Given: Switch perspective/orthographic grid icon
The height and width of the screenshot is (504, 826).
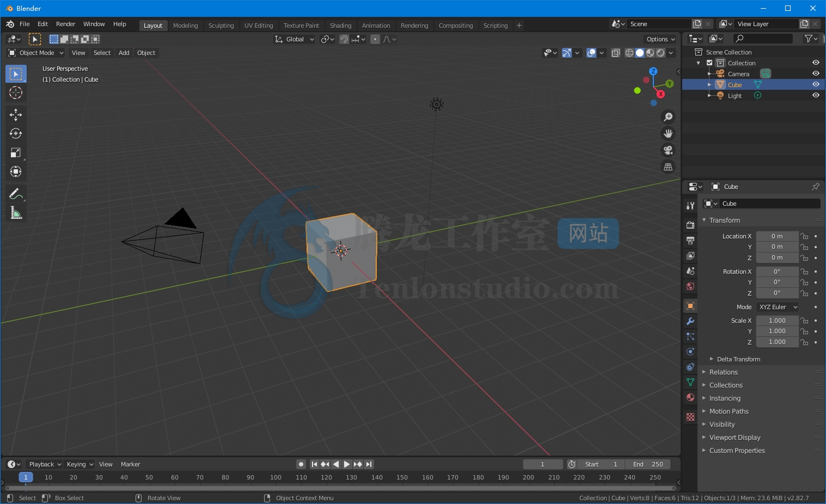Looking at the screenshot, I should pos(668,167).
